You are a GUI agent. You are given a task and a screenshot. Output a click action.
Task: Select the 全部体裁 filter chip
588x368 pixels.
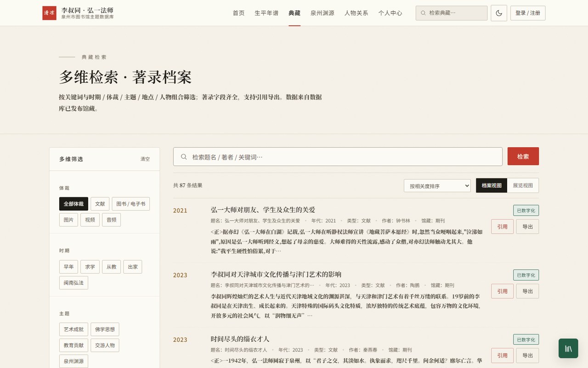pyautogui.click(x=73, y=204)
